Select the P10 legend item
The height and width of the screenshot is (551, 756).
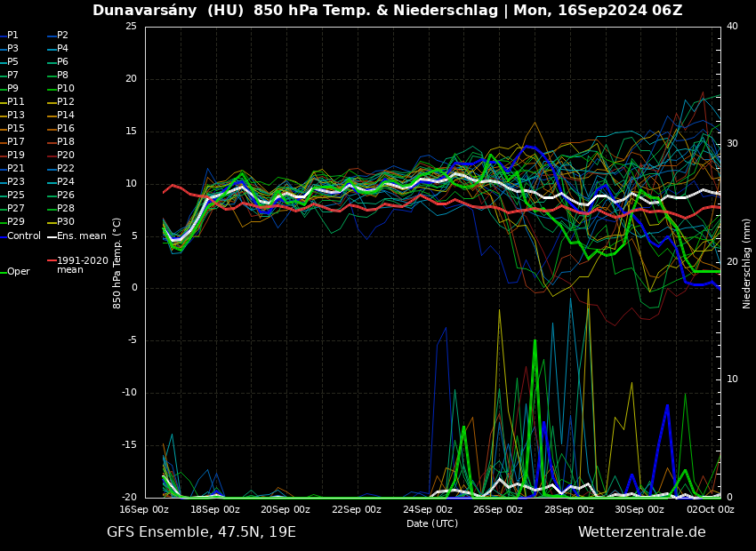(x=66, y=89)
